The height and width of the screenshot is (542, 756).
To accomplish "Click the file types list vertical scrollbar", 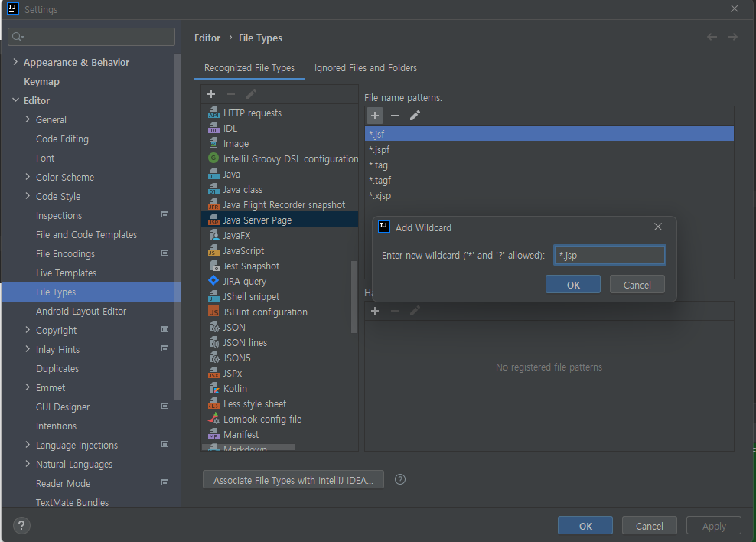I will 354,296.
